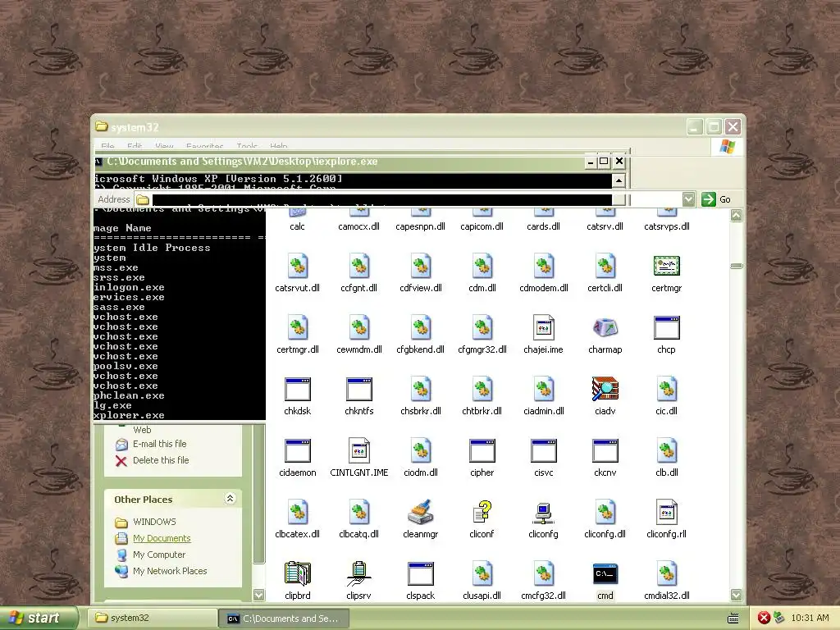Select the clbcatq.dll file icon
The image size is (840, 630).
(359, 513)
